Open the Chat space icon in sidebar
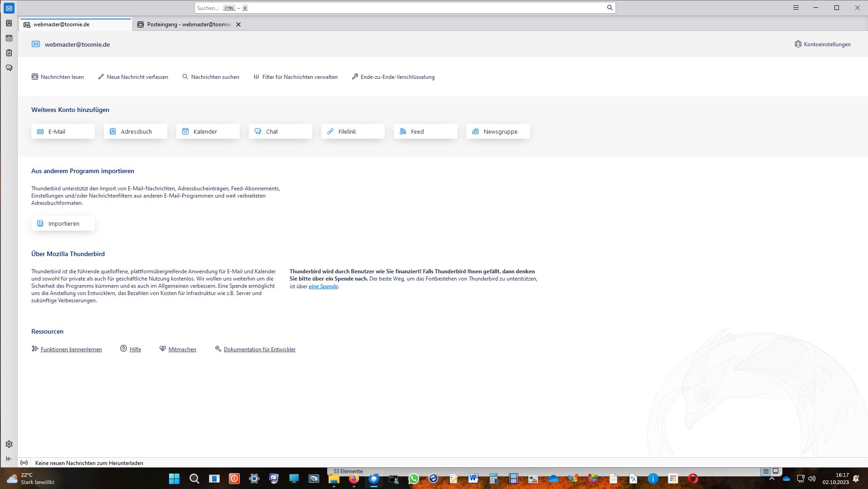The height and width of the screenshot is (489, 868). coord(9,68)
